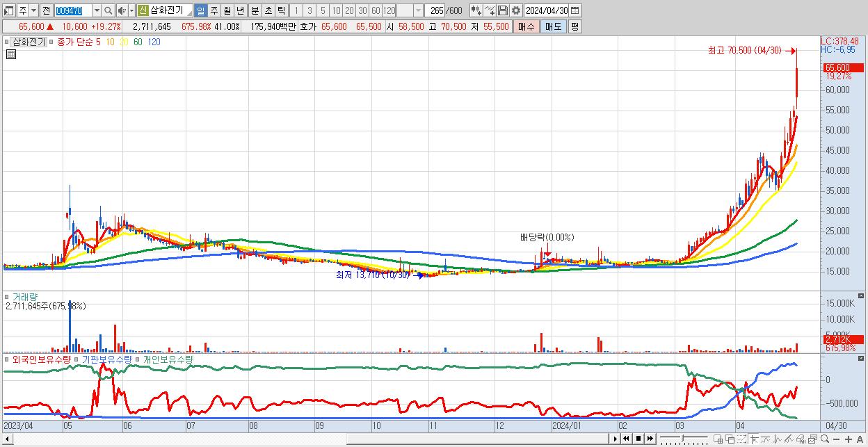Select interval preset button 5
Image resolution: width=868 pixels, height=447 pixels.
click(323, 10)
